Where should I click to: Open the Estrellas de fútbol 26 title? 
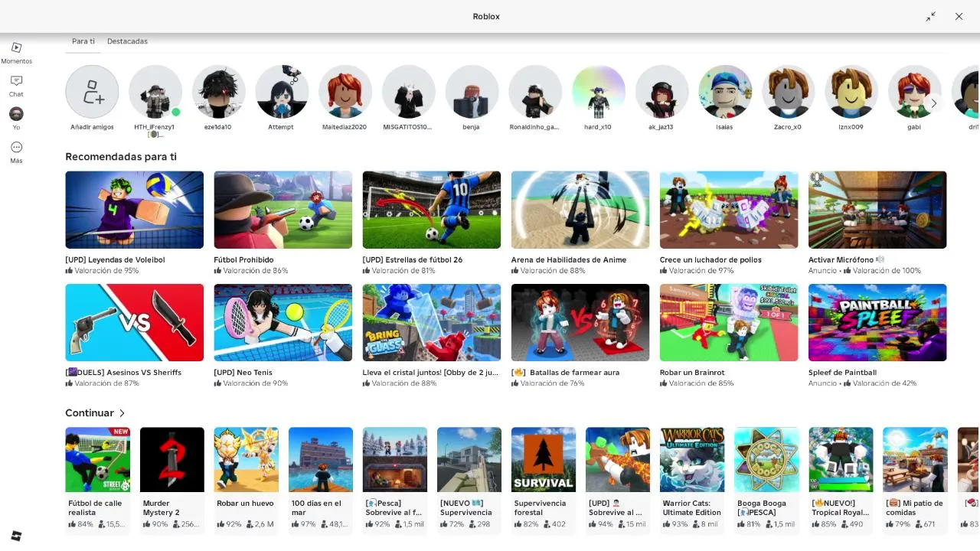pyautogui.click(x=413, y=260)
